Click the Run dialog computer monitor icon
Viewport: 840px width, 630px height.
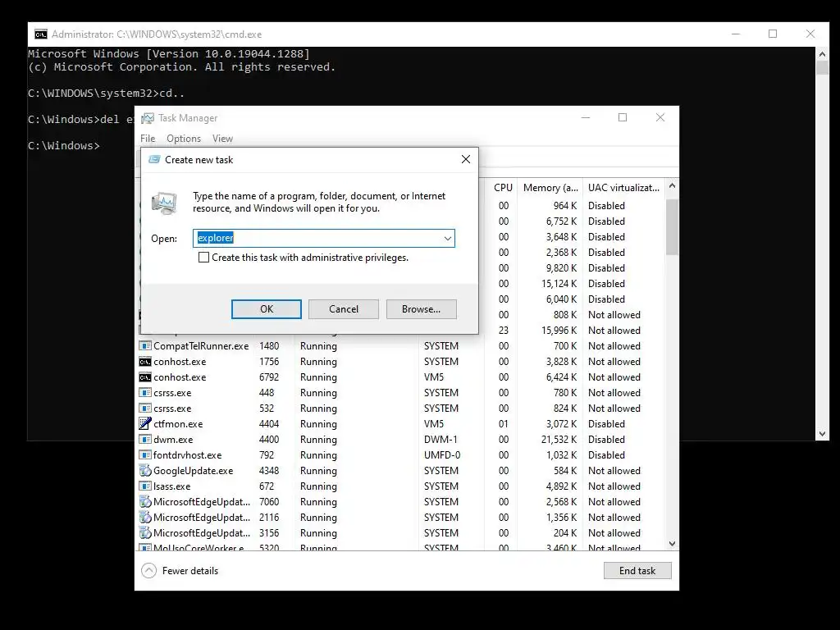tap(164, 203)
